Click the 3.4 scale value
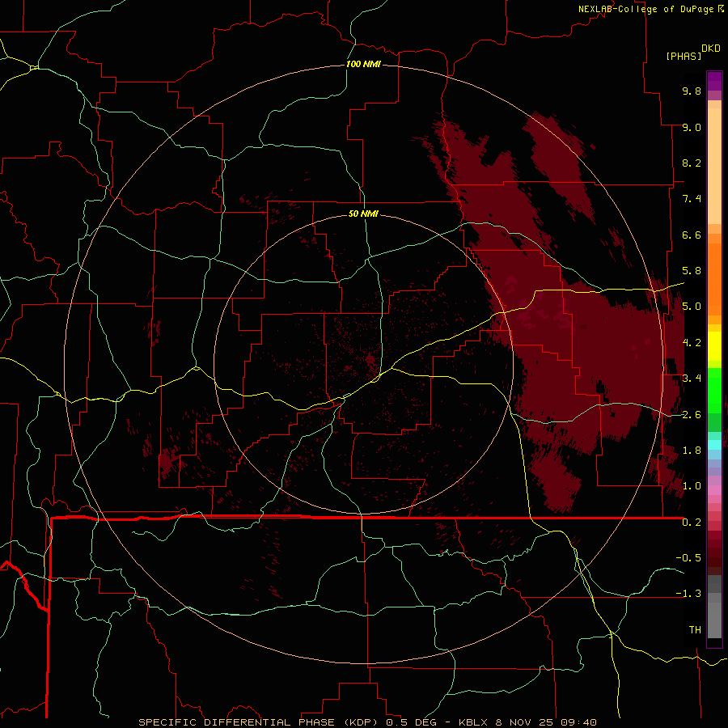Viewport: 728px width, 728px height. click(692, 379)
